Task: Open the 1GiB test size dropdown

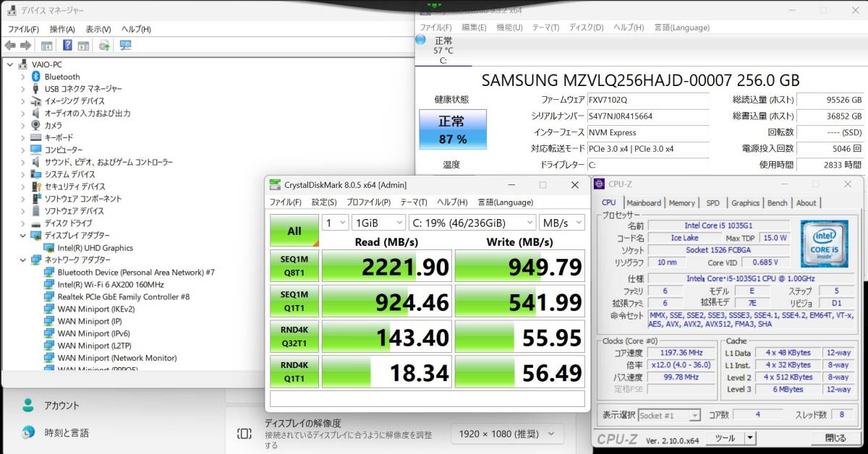Action: coord(378,223)
